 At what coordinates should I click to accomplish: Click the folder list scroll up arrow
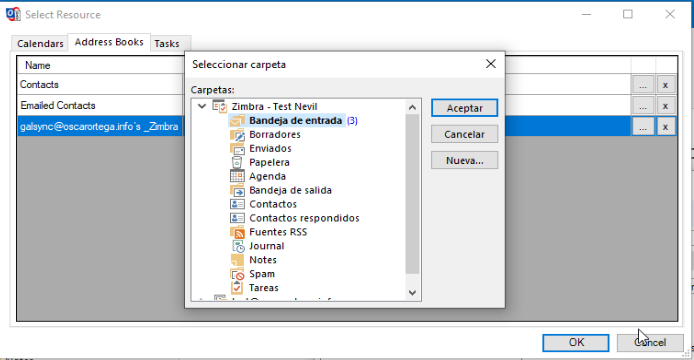point(412,107)
